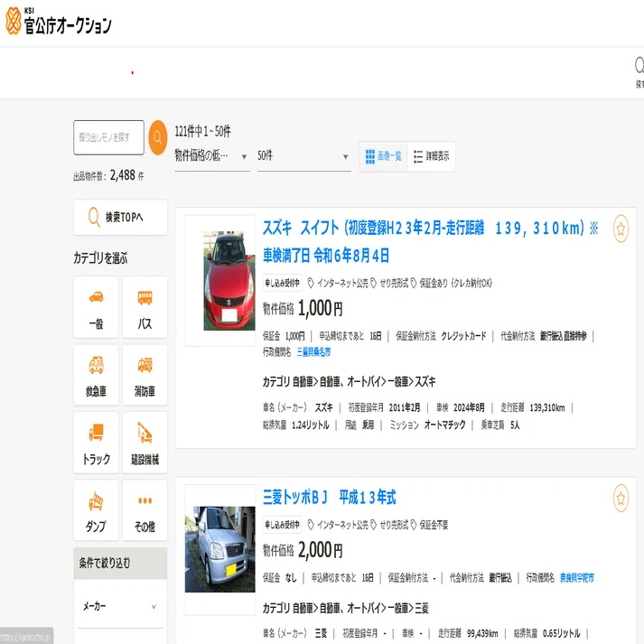Select the 一般 car category

[x=96, y=307]
